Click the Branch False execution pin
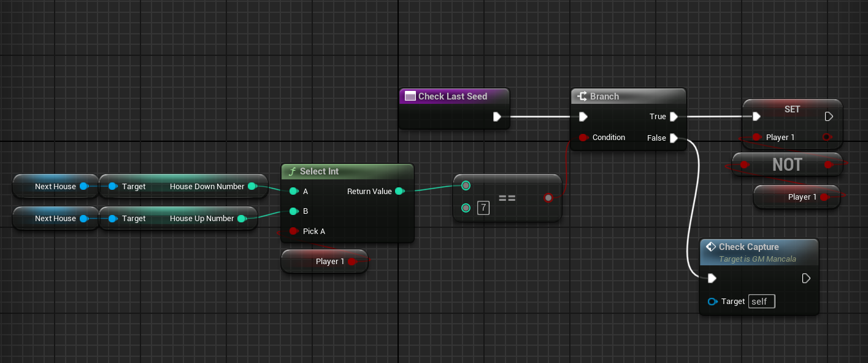Image resolution: width=868 pixels, height=363 pixels. click(x=674, y=138)
